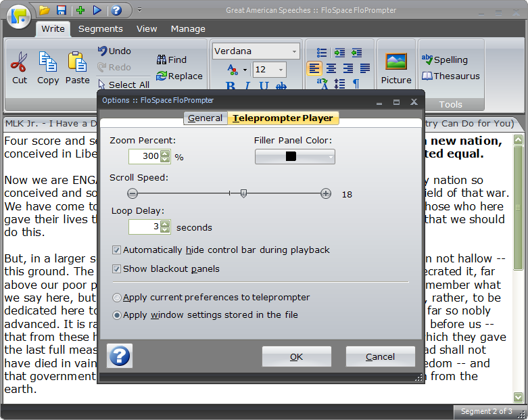
Task: Click Find with binoculars icon
Action: click(x=172, y=60)
